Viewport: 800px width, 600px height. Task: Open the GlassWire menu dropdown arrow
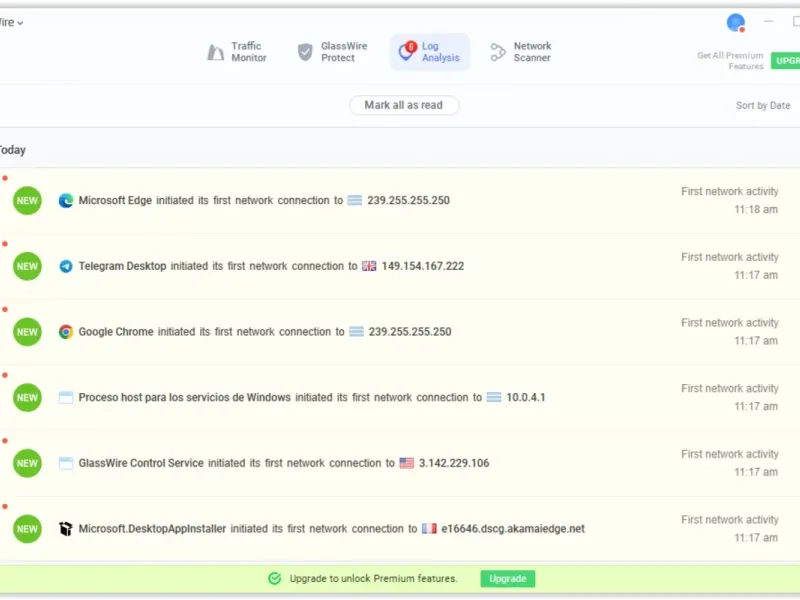(20, 23)
